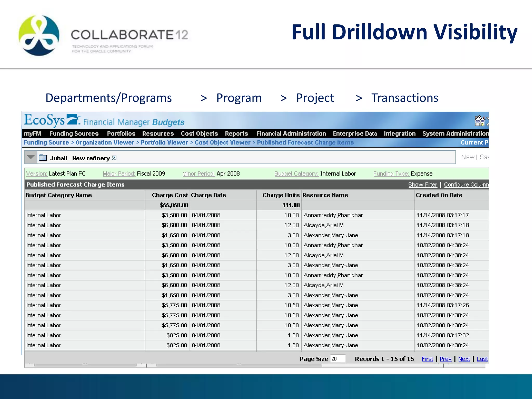Viewport: 532px width, 399px height.
Task: Click Published Forecast Charge Items breadcrumb
Action: (x=305, y=143)
